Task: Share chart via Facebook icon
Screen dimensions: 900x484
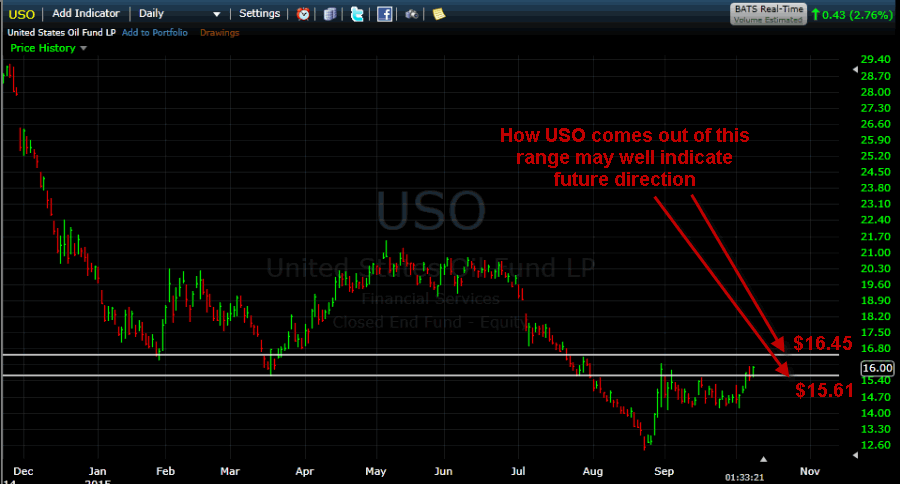Action: coord(385,14)
